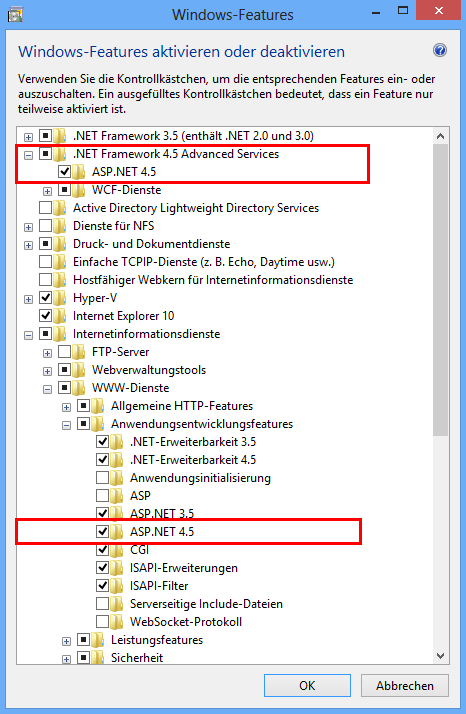Viewport: 466px width, 714px height.
Task: Expand the Sicherheit node
Action: [x=67, y=659]
